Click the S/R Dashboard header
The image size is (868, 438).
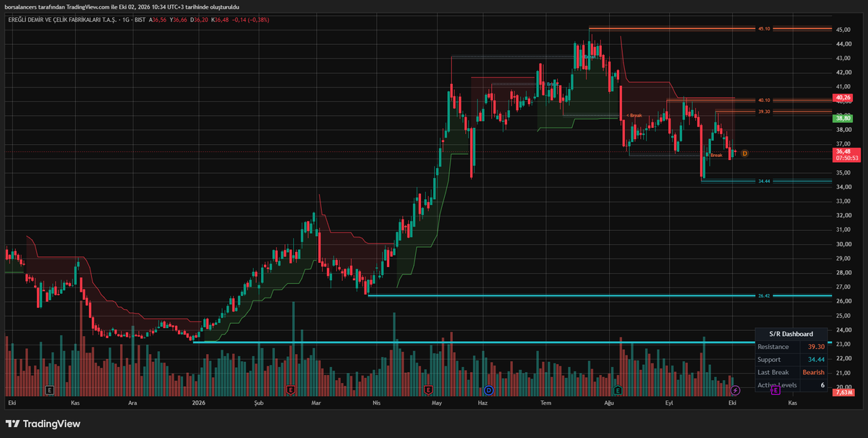(x=793, y=334)
